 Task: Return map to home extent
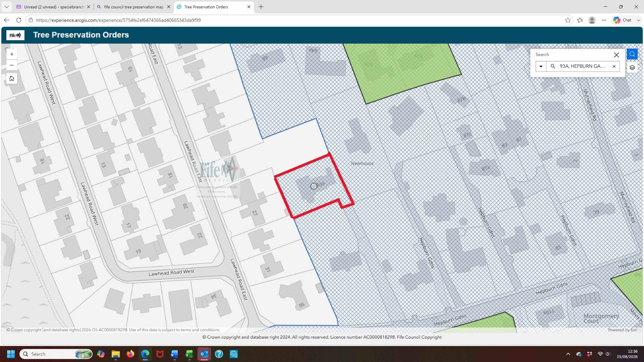(11, 78)
